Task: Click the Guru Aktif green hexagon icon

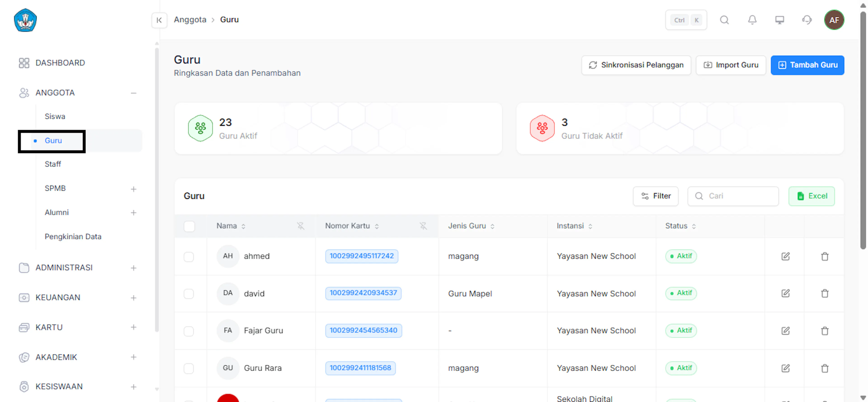Action: click(x=200, y=128)
